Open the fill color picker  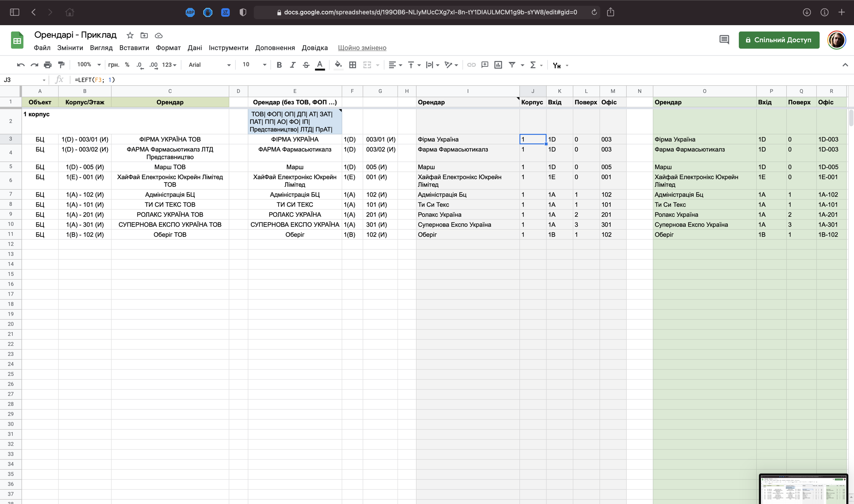click(338, 65)
